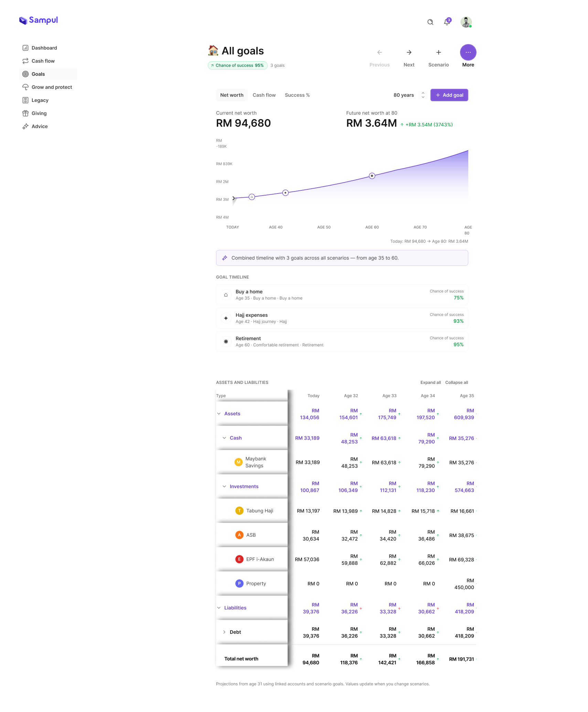Click Expand all link
This screenshot has height=712, width=588.
tap(430, 383)
